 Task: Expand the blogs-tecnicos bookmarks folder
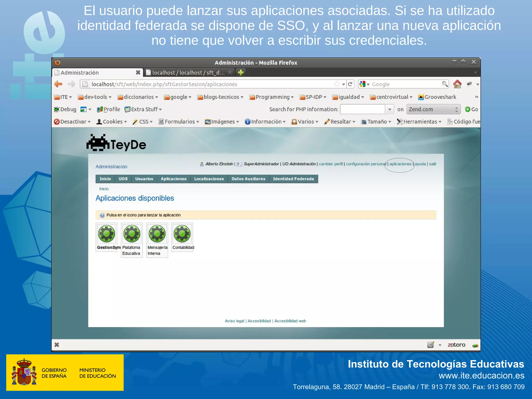click(220, 97)
